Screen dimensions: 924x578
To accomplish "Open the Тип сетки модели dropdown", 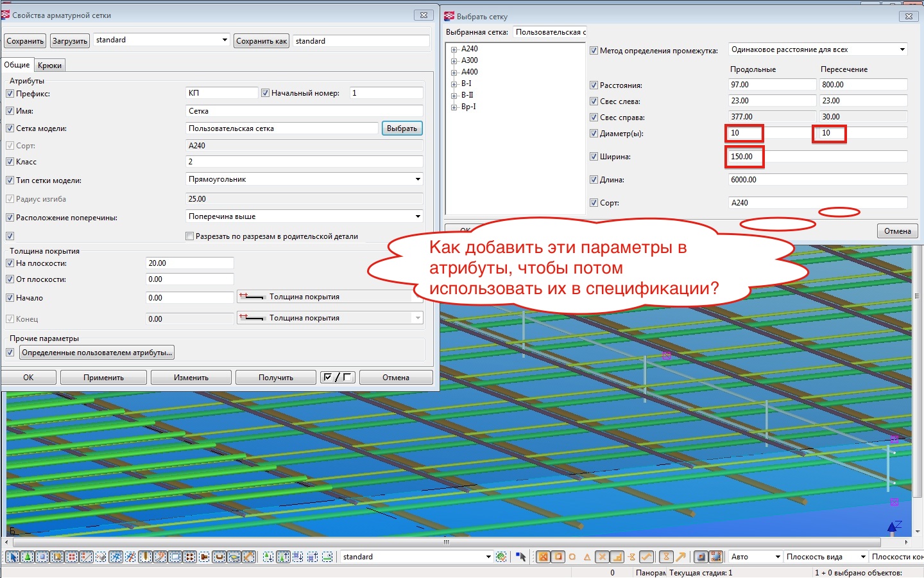I will 418,179.
